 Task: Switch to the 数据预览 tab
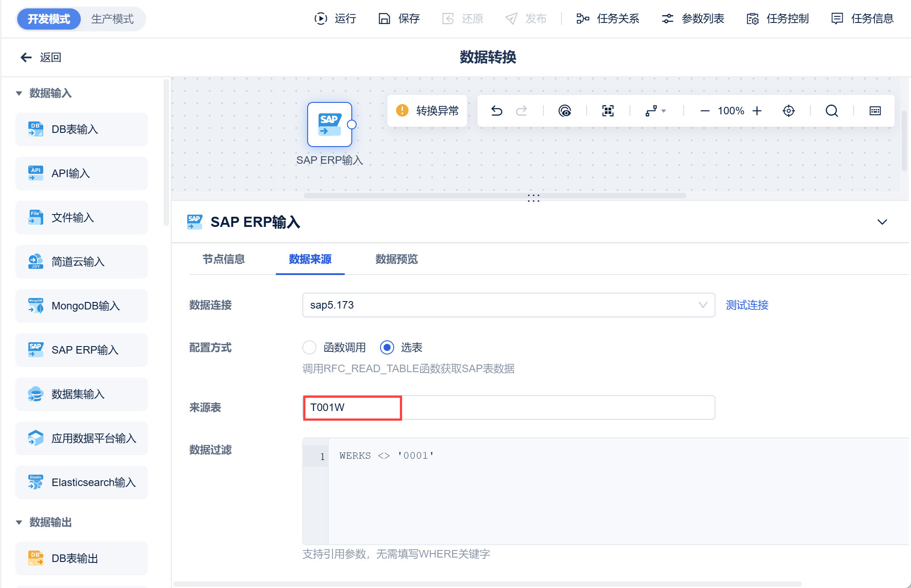click(396, 259)
